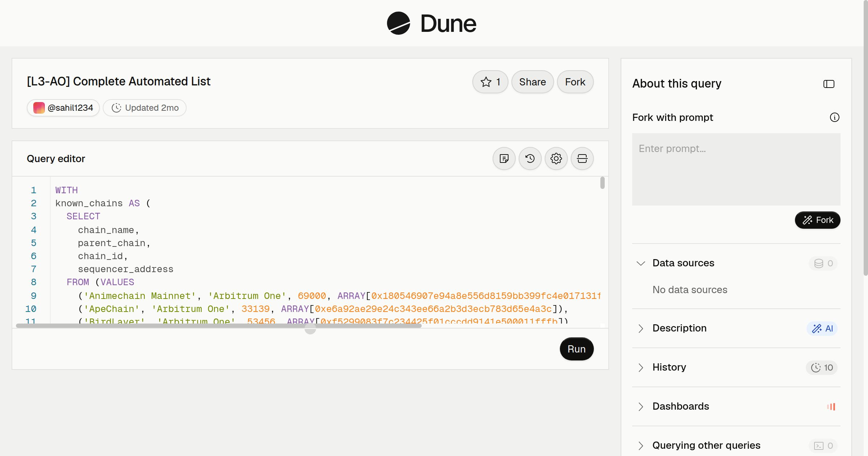868x456 pixels.
Task: Generate description with the AI badge
Action: pos(822,328)
